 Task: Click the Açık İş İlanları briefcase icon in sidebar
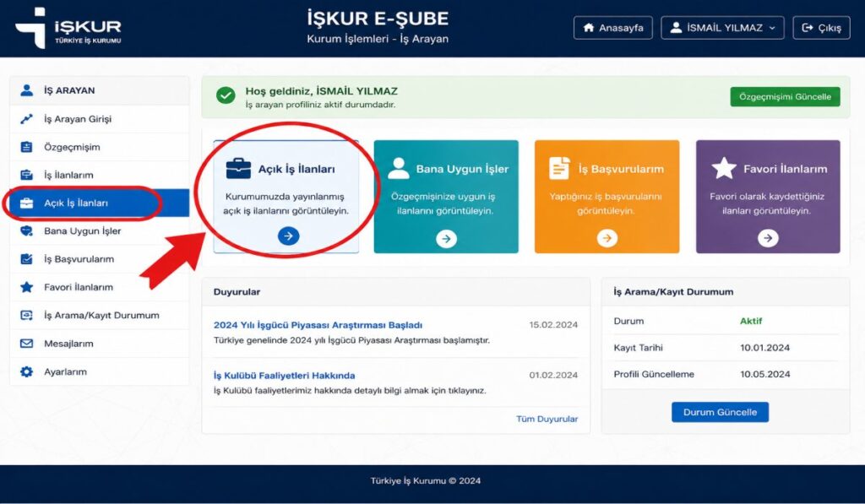[26, 203]
